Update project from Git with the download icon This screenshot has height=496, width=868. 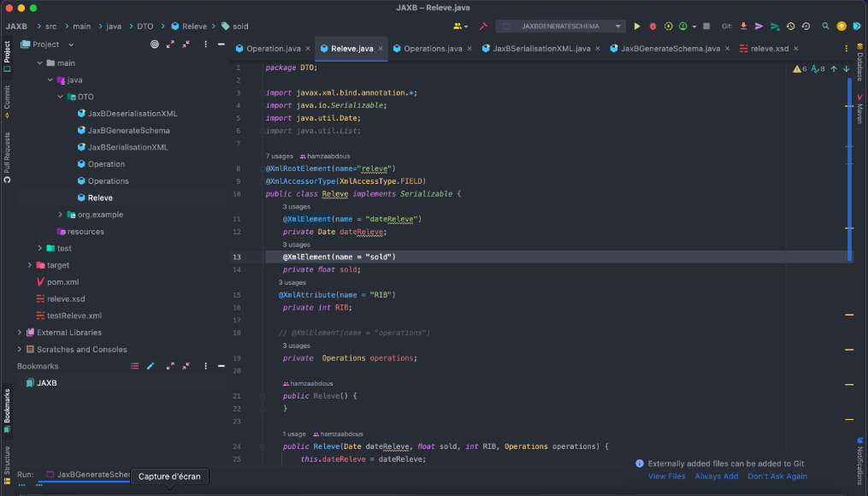(x=744, y=26)
